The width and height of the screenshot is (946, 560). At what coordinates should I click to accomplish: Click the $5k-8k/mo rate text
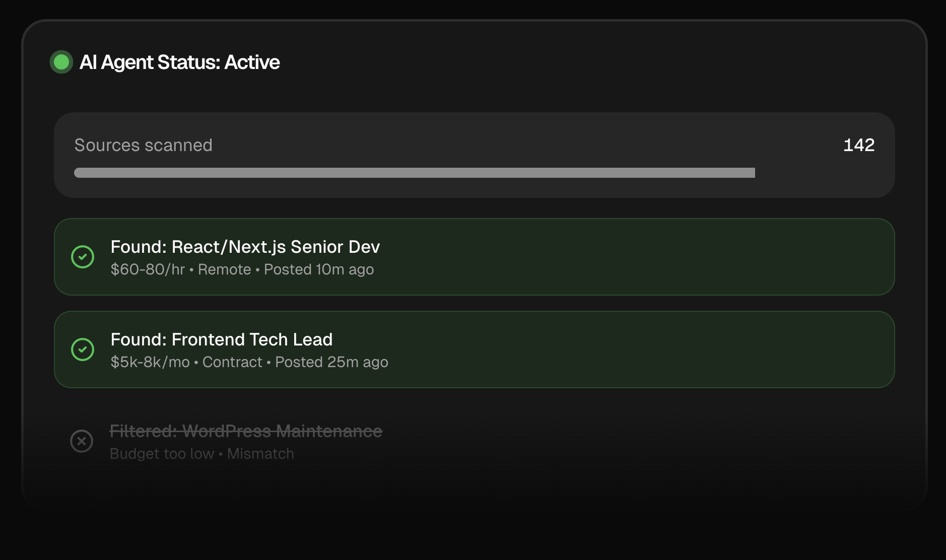tap(150, 362)
